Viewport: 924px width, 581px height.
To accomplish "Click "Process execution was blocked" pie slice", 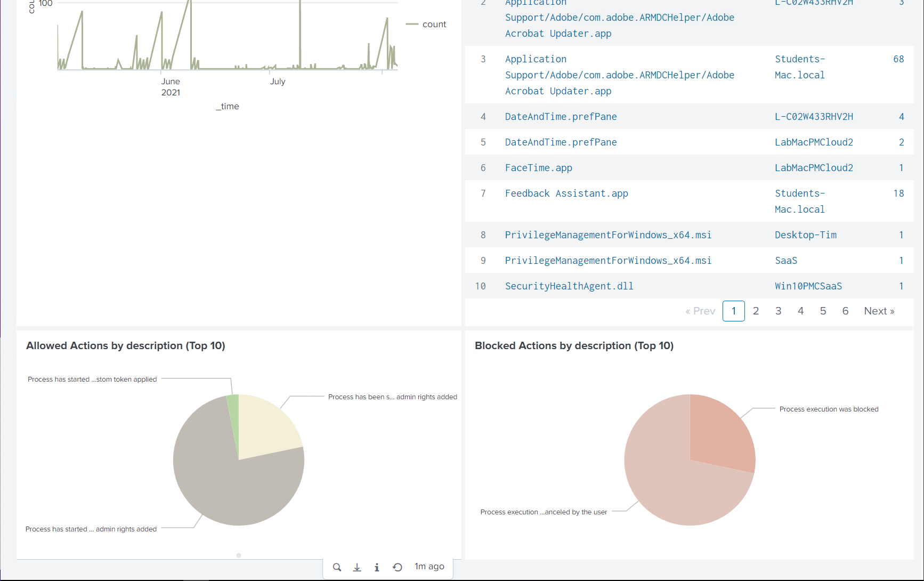I will click(x=719, y=432).
